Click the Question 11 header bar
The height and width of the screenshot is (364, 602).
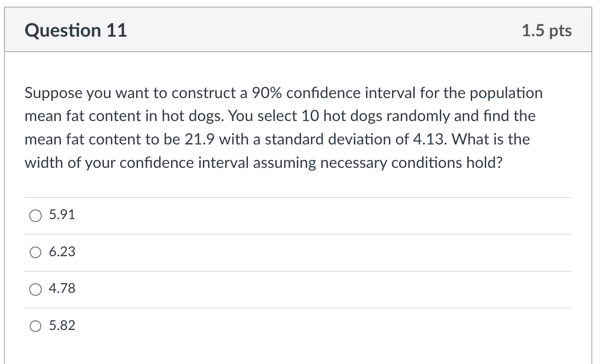298,30
